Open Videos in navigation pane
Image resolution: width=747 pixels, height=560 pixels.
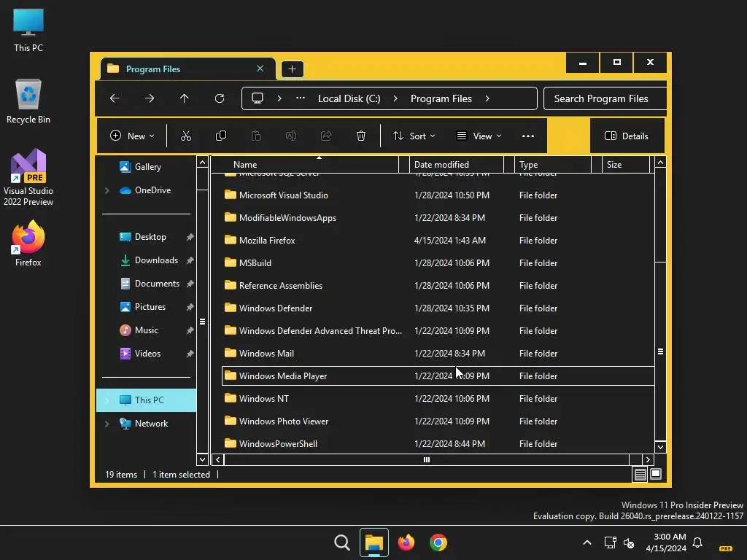click(146, 354)
